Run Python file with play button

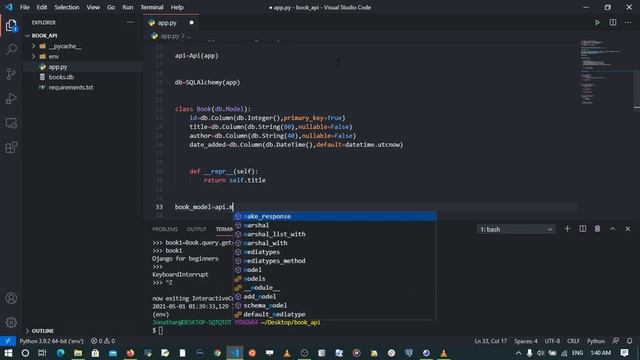click(x=597, y=22)
